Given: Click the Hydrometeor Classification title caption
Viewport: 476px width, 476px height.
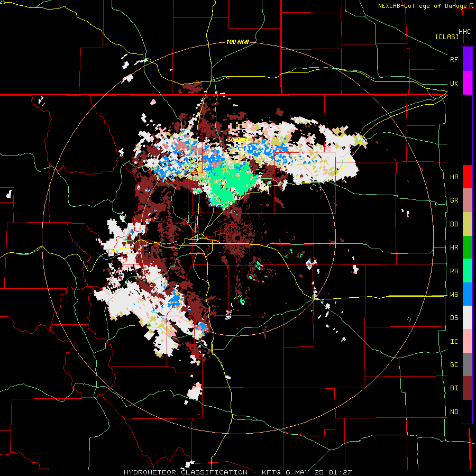Looking at the screenshot, I should [x=237, y=472].
